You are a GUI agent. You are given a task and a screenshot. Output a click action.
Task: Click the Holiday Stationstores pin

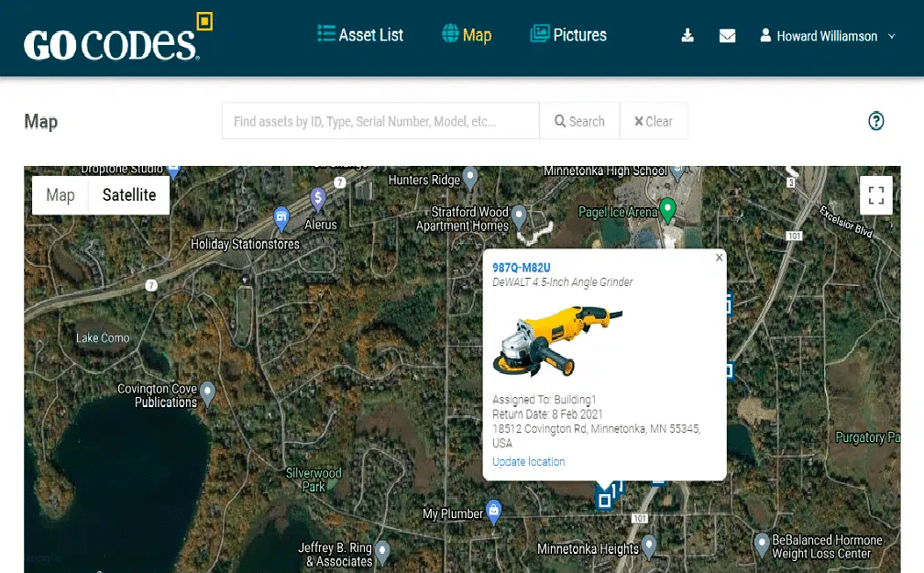(x=281, y=219)
